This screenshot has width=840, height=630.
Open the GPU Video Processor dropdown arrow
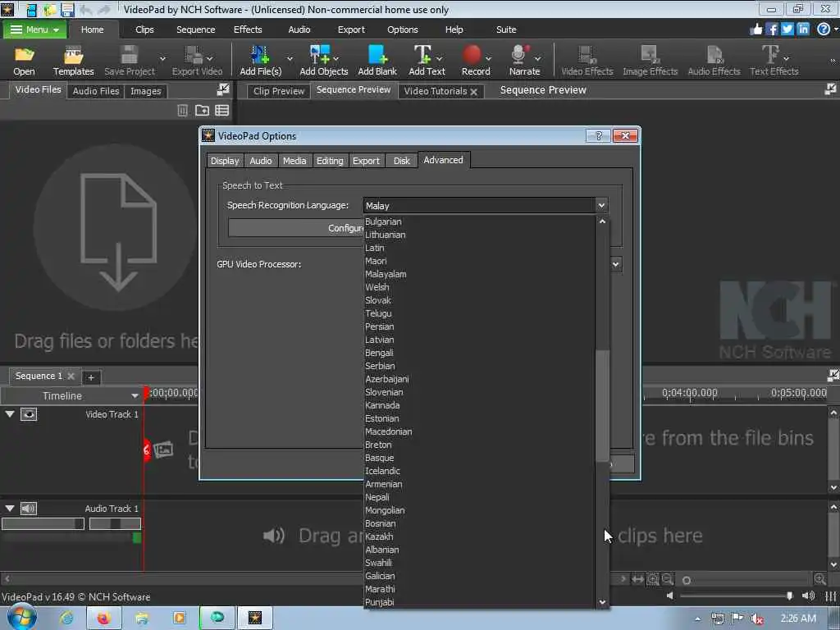click(x=615, y=264)
